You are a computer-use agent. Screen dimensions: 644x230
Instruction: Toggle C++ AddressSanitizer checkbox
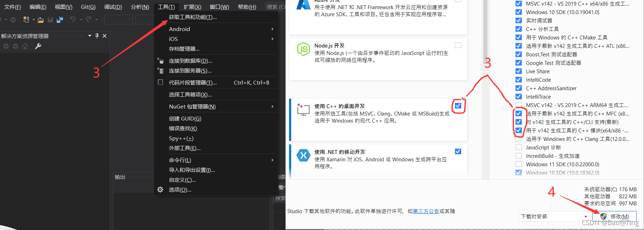[x=519, y=88]
